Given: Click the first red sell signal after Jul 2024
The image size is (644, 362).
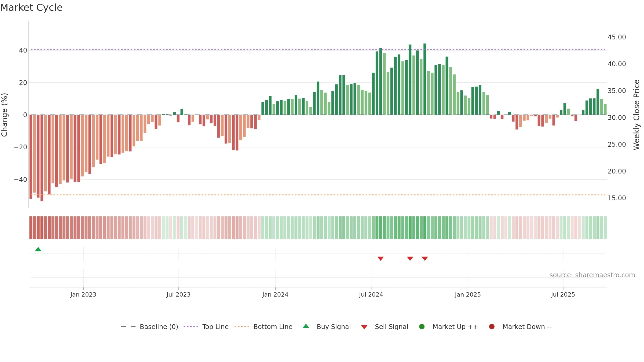Looking at the screenshot, I should tap(380, 258).
